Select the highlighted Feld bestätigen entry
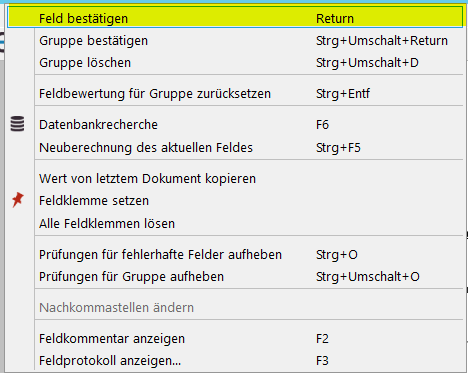 coord(235,17)
